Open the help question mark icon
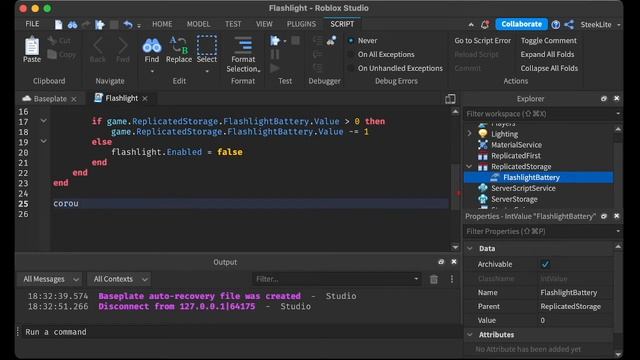Viewport: 640px width, 360px height. click(556, 24)
